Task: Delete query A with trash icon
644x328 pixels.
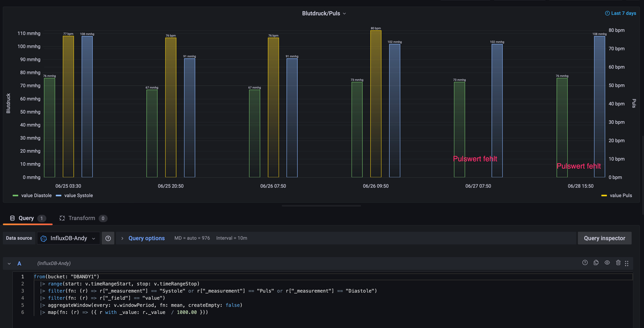Action: click(618, 263)
